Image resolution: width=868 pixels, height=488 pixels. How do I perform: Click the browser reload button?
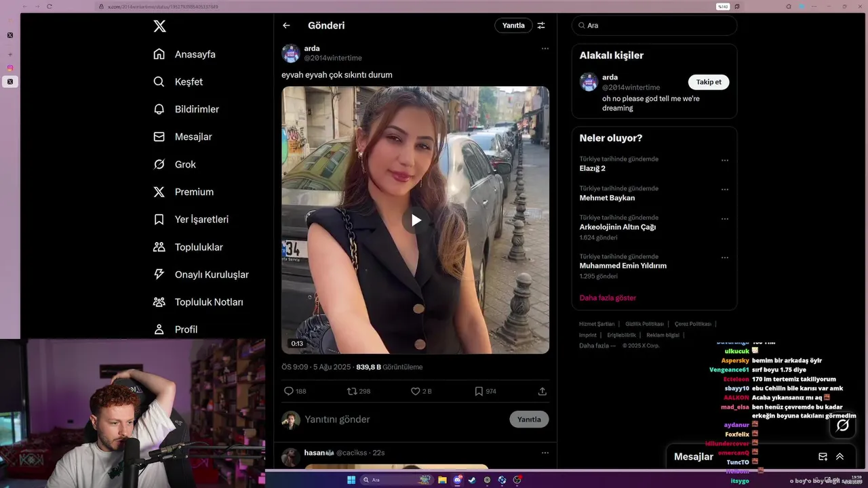[50, 6]
